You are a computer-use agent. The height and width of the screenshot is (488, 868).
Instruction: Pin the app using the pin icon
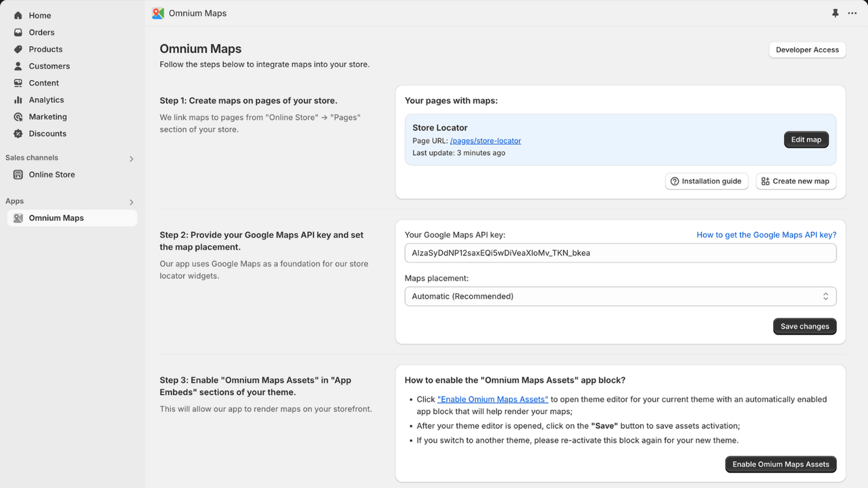(x=835, y=14)
